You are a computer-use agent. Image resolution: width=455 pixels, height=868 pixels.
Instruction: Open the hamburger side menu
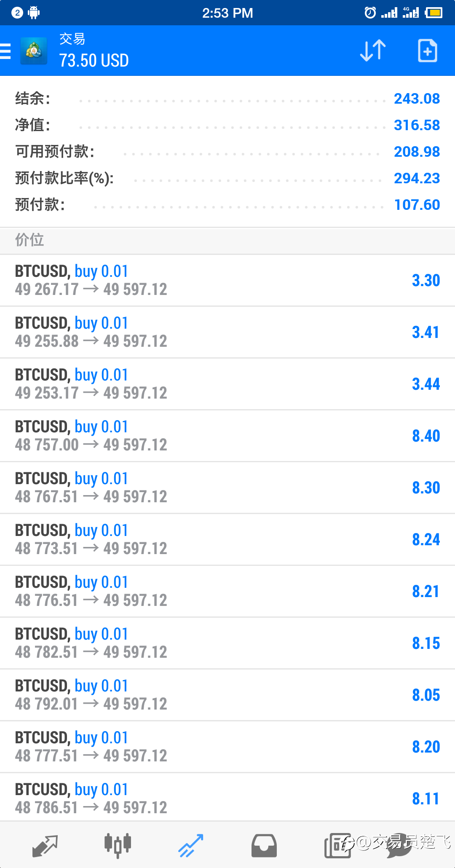[x=5, y=51]
